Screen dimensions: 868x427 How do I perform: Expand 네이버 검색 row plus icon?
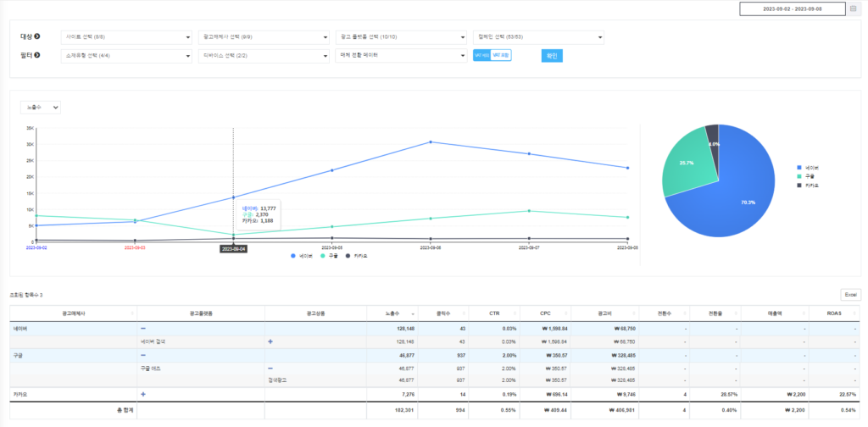pyautogui.click(x=270, y=341)
